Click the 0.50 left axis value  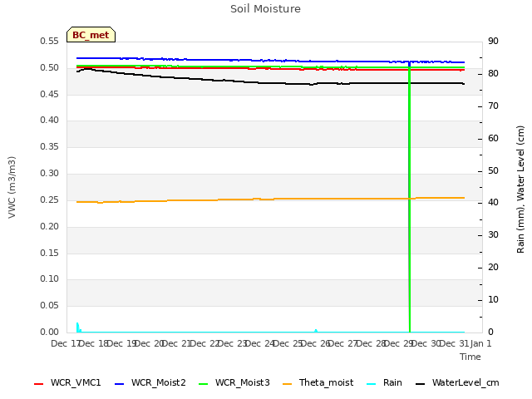[x=50, y=67]
